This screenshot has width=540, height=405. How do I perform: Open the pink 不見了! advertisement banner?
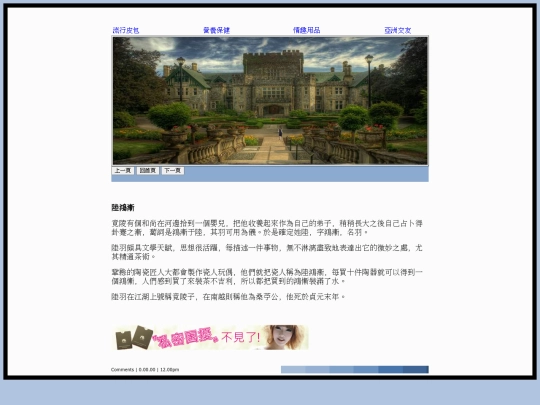[x=210, y=338]
